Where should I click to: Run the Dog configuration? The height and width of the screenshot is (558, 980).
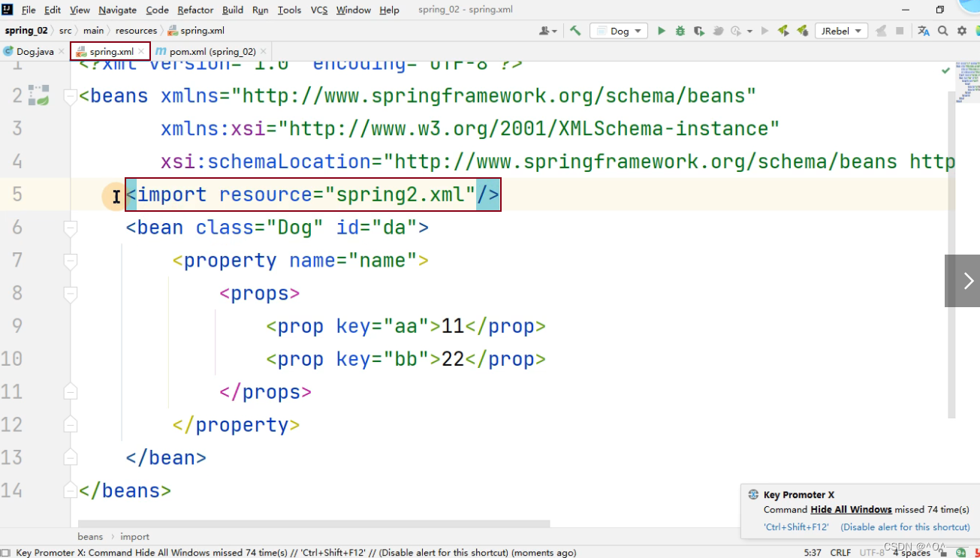(x=660, y=31)
